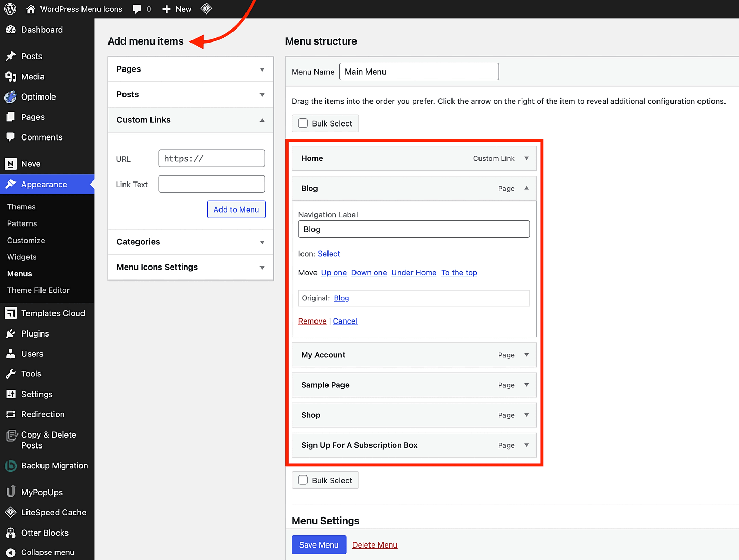Image resolution: width=739 pixels, height=560 pixels.
Task: Open the Customize submenu item
Action: 26,240
